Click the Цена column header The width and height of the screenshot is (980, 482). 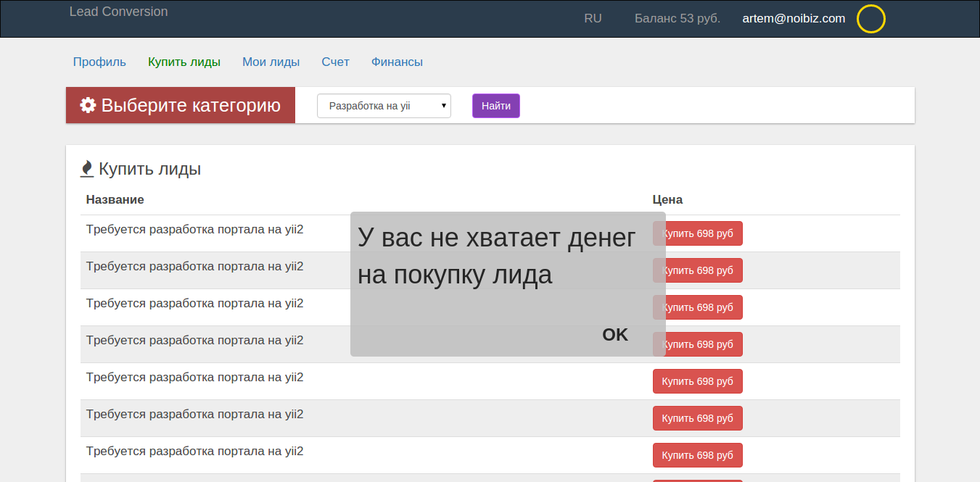(667, 199)
